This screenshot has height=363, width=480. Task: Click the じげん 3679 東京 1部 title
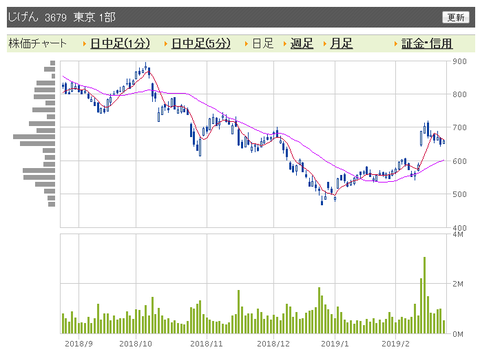(61, 17)
